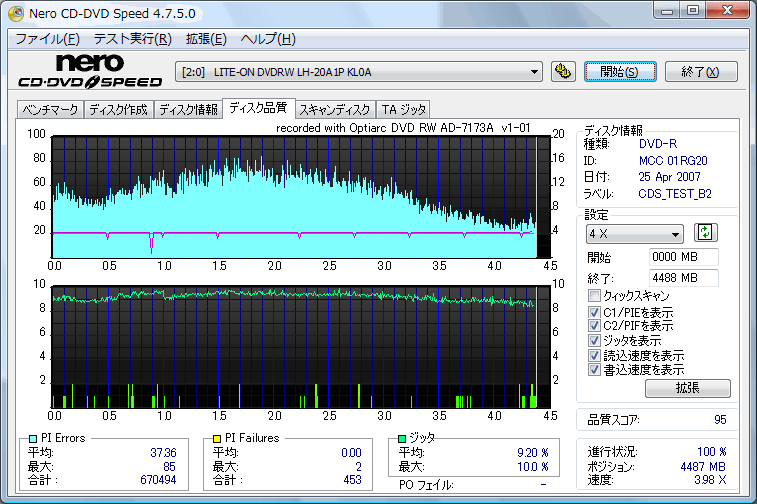Select the ディスク品質 tab
Screen dimensions: 757x504
(x=258, y=108)
